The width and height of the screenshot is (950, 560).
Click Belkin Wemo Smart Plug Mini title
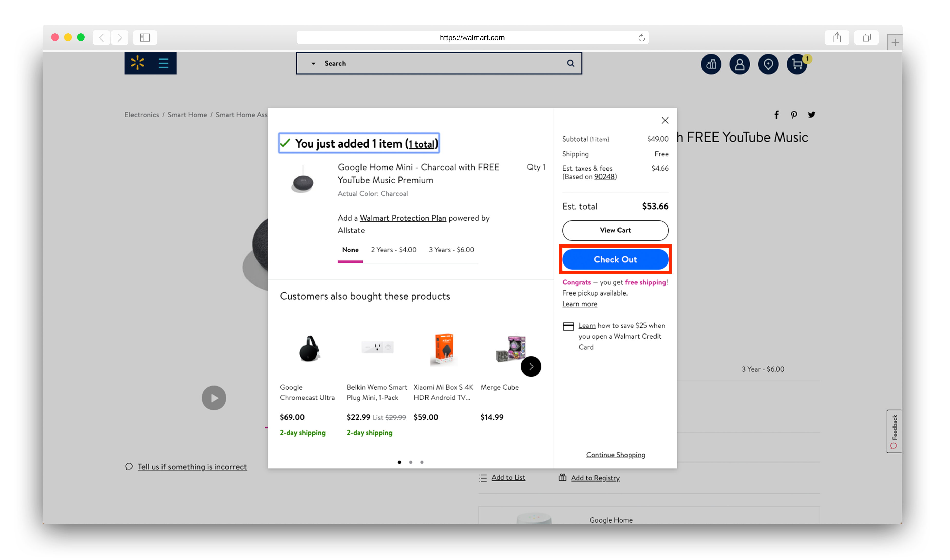(x=377, y=392)
